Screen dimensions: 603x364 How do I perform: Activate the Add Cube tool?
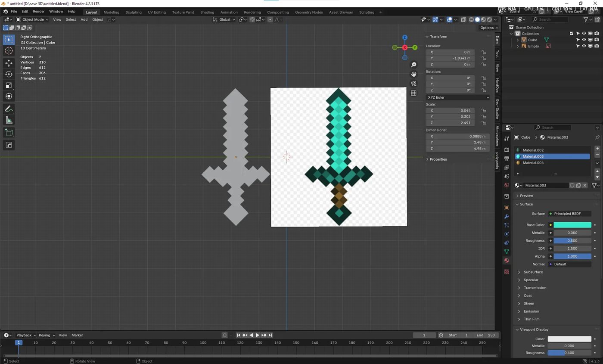coord(9,133)
